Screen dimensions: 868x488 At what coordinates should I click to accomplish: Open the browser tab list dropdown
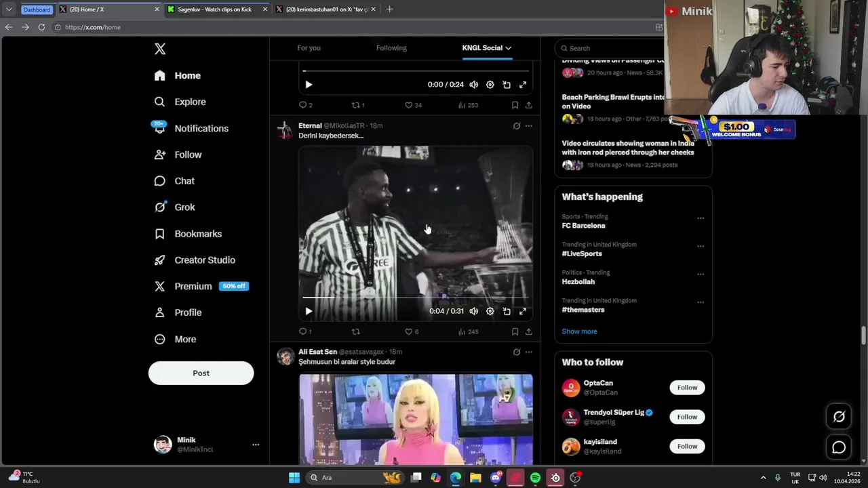click(x=8, y=9)
